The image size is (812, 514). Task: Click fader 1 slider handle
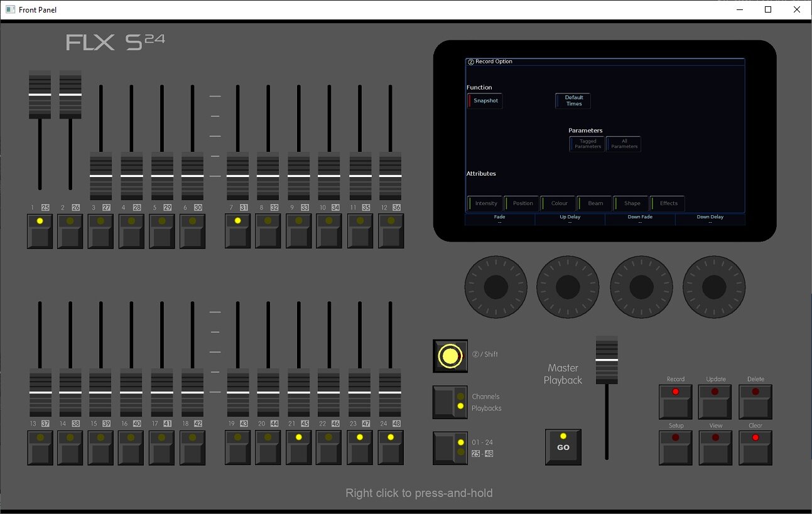click(40, 95)
